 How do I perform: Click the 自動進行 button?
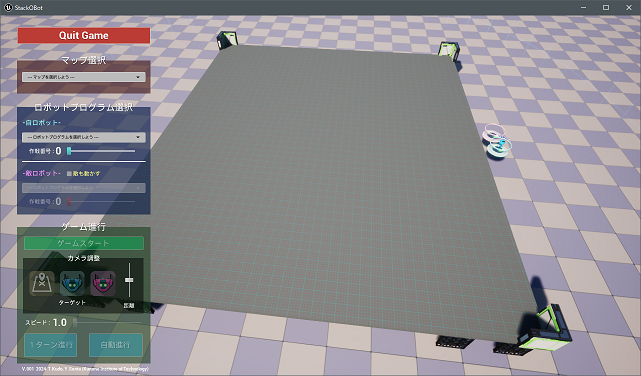116,345
